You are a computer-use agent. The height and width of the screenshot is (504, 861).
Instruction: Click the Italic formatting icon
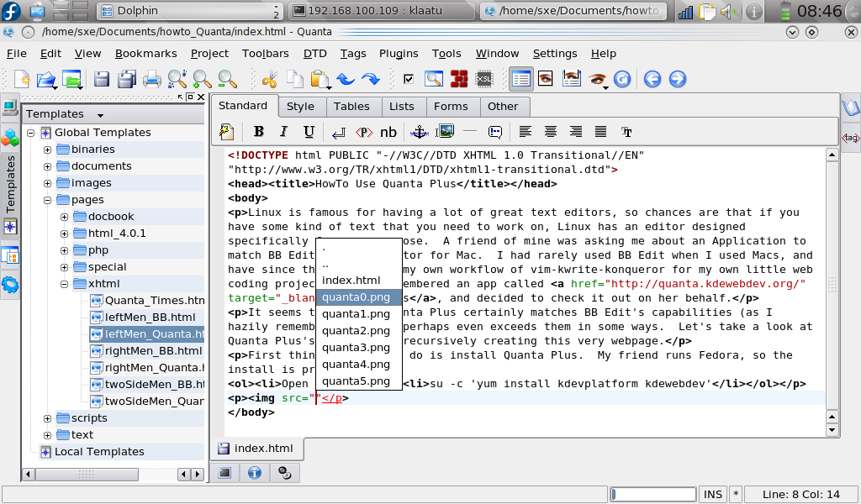coord(283,132)
